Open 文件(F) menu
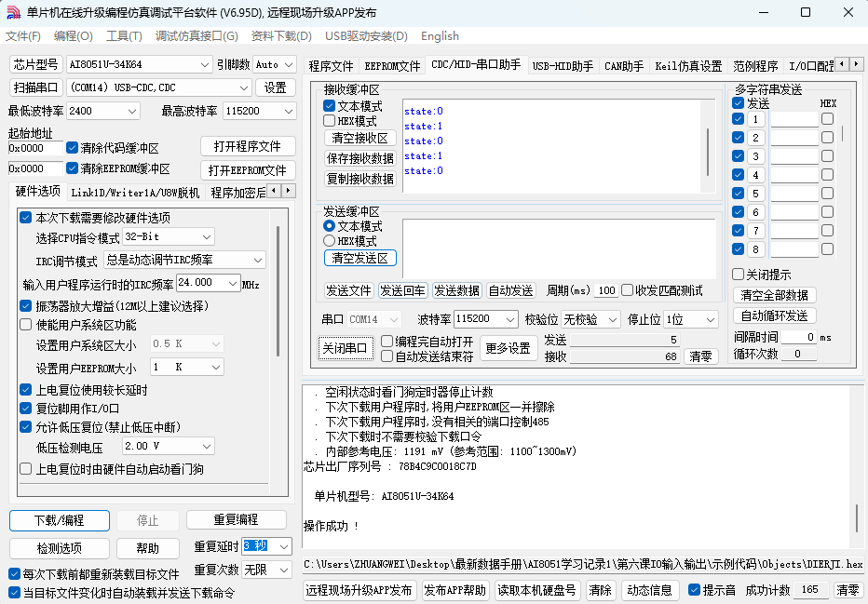This screenshot has height=604, width=868. [x=23, y=36]
